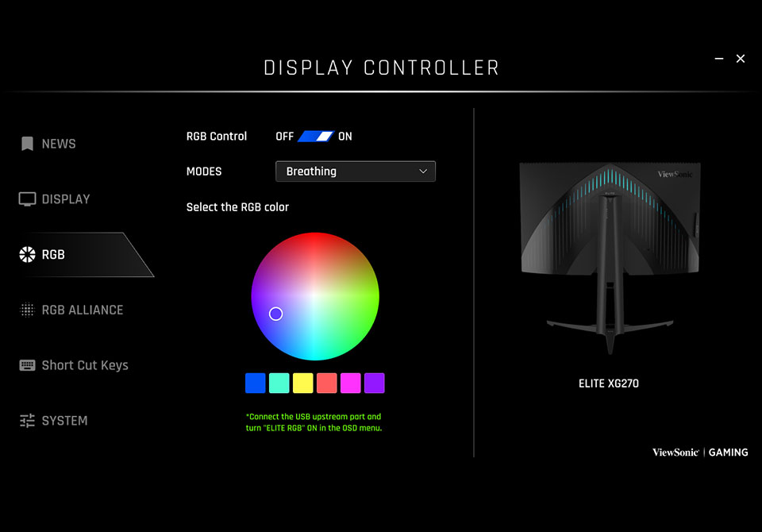Viewport: 762px width, 532px height.
Task: Select the RGB tab label
Action: tap(53, 254)
